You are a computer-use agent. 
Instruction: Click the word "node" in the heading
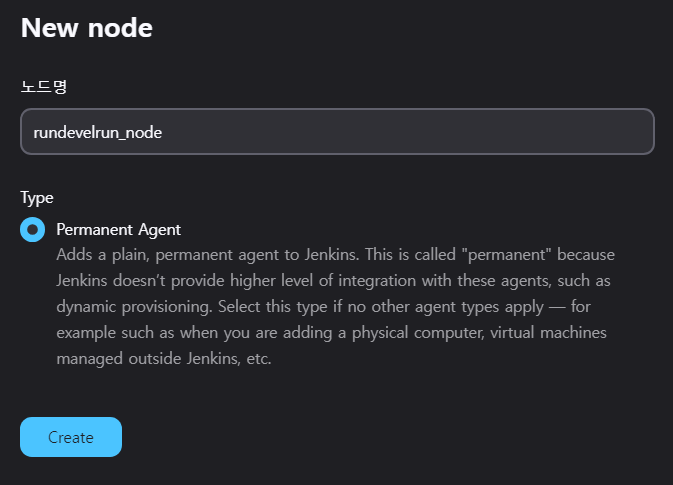coord(126,28)
